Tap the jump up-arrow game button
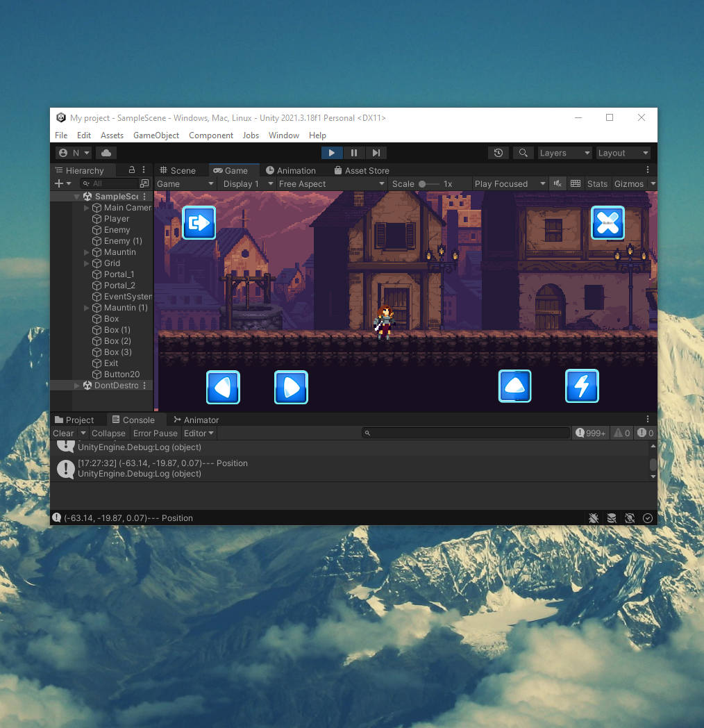 coord(514,386)
